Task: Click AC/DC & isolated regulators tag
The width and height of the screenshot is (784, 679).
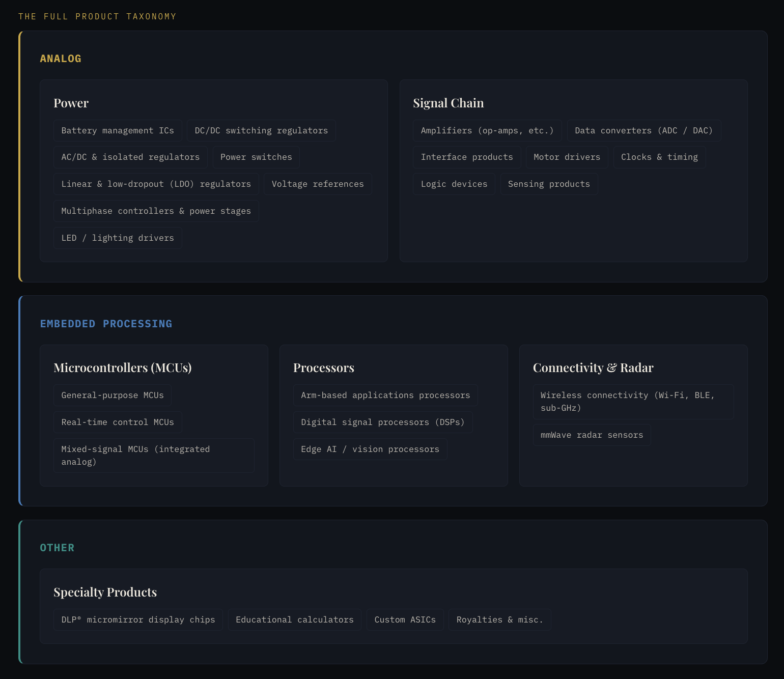Action: [130, 157]
